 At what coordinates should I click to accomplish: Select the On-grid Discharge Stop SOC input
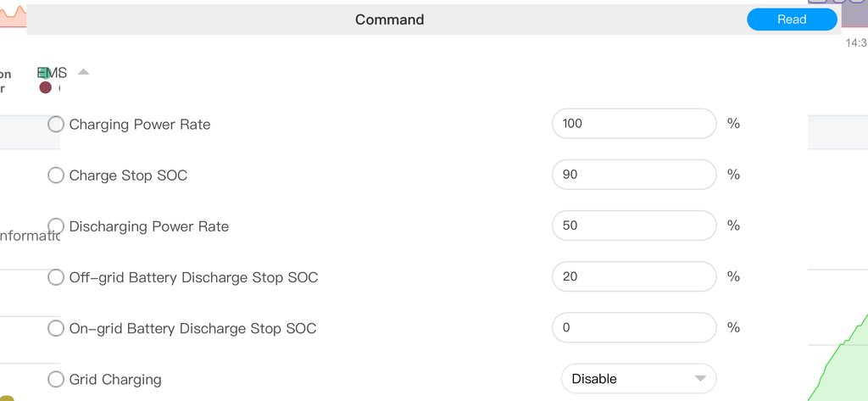coord(633,327)
